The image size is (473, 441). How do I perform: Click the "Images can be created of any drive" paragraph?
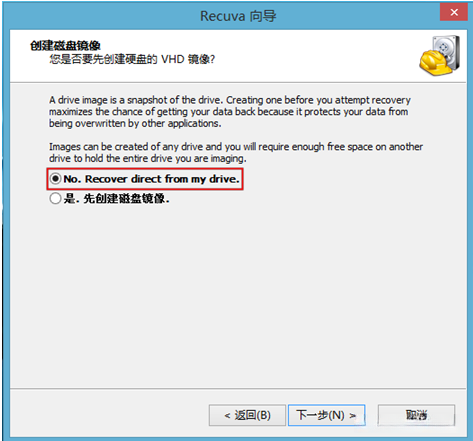(236, 152)
